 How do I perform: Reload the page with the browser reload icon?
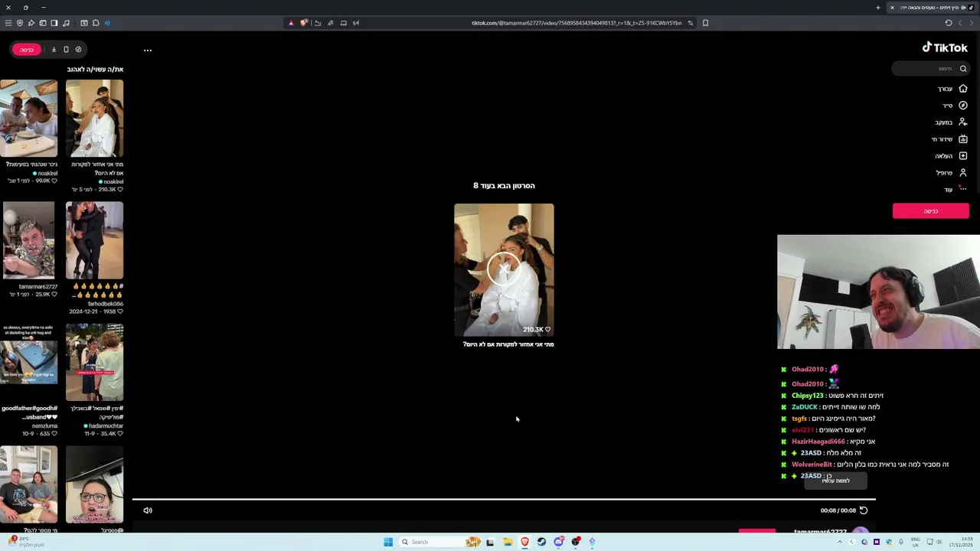coord(949,23)
